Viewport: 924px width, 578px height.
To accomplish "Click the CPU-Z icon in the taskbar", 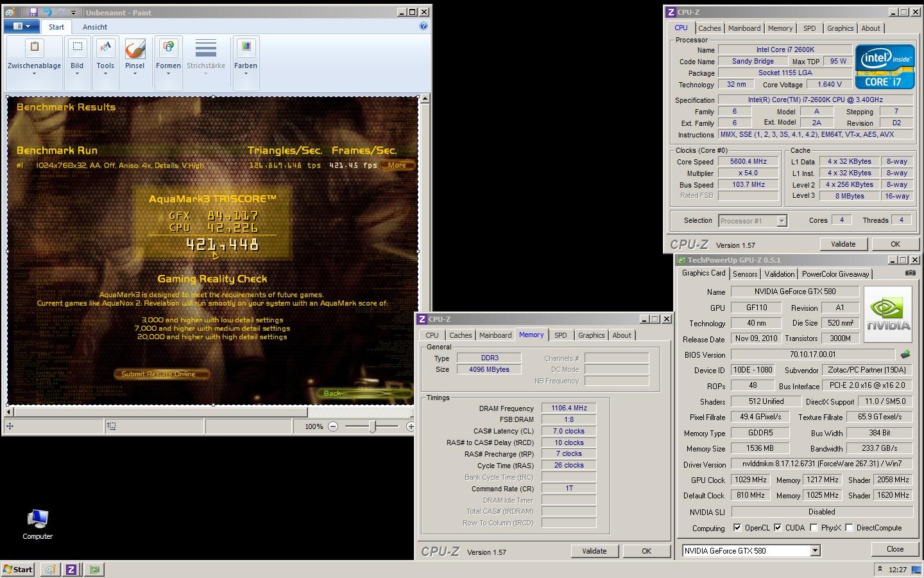I will point(71,570).
